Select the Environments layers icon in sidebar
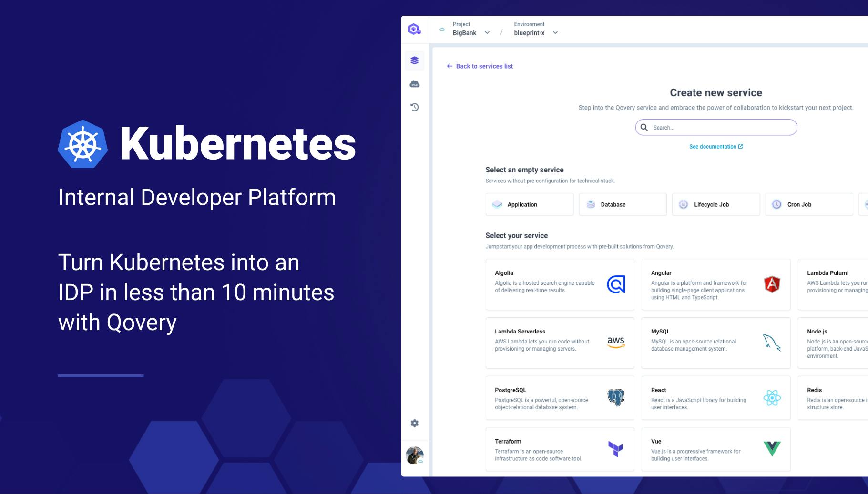868x494 pixels. tap(414, 60)
